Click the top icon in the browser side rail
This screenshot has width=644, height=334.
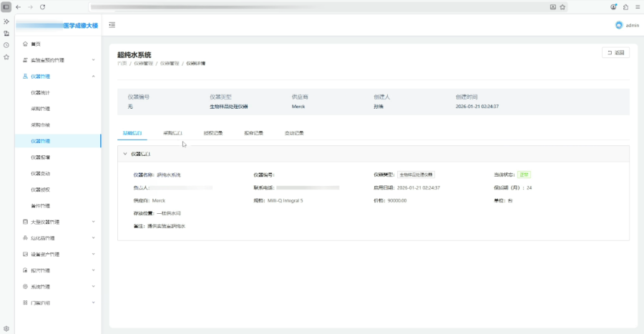6,21
